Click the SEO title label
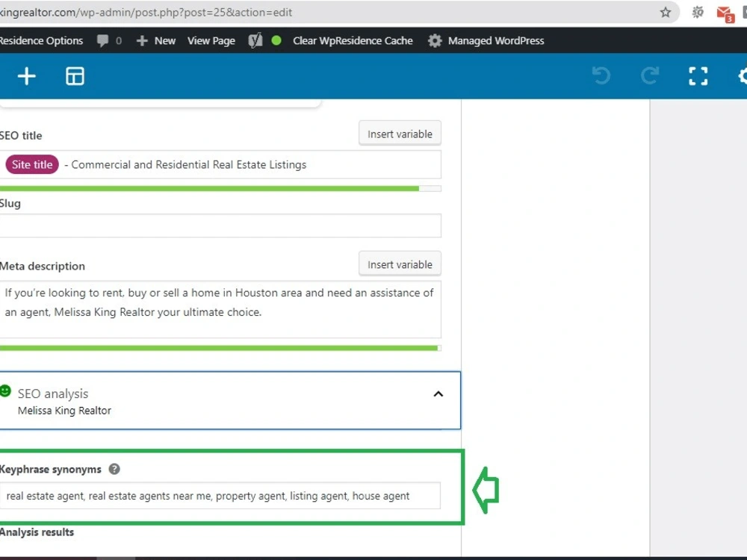747x560 pixels. (x=21, y=136)
